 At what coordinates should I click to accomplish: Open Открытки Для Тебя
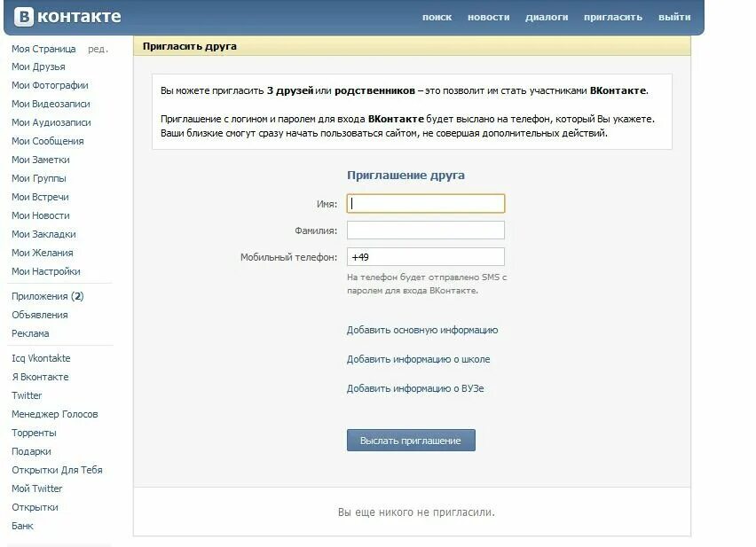coord(57,470)
